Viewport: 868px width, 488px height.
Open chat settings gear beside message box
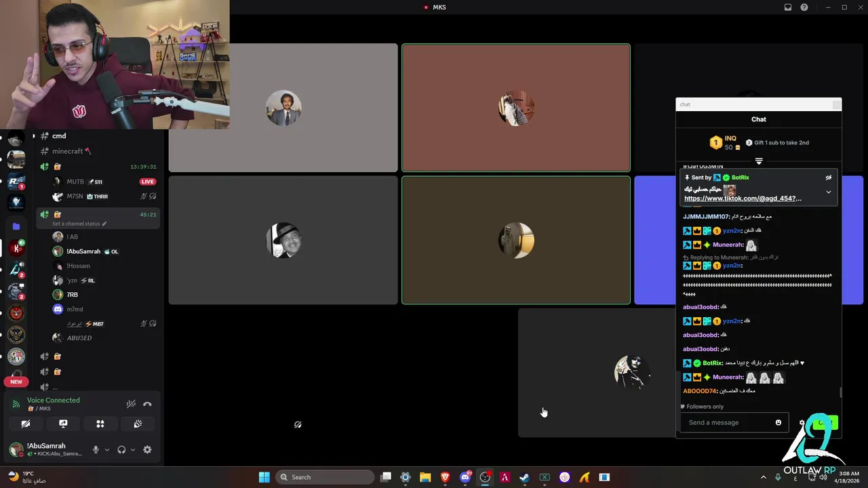(802, 422)
